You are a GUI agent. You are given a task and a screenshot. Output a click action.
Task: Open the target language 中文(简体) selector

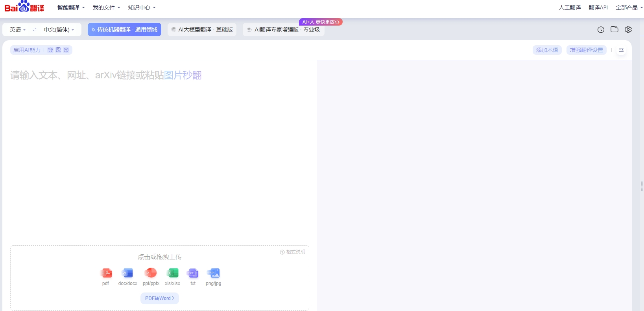(59, 30)
